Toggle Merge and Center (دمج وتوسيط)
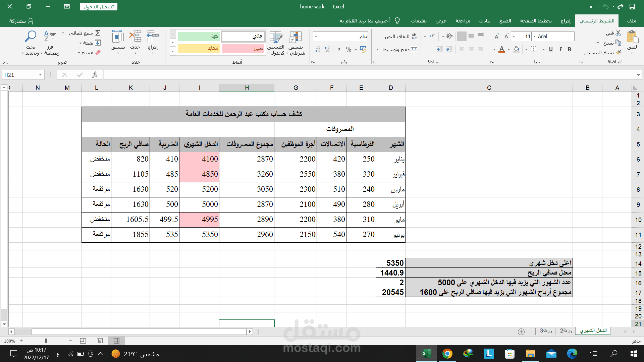Image resolution: width=644 pixels, height=362 pixels. coord(400,49)
